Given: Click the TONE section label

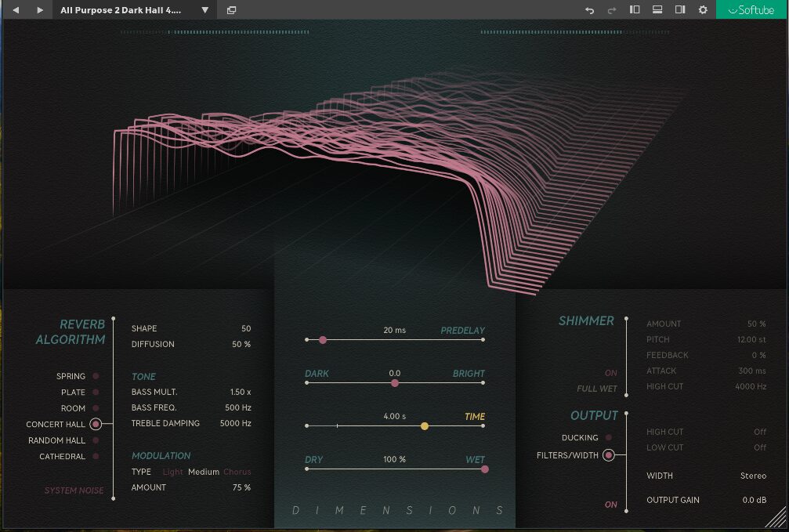Looking at the screenshot, I should [x=143, y=377].
